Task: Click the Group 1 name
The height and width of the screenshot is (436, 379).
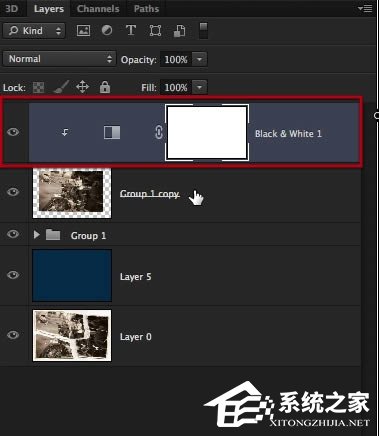Action: click(88, 235)
